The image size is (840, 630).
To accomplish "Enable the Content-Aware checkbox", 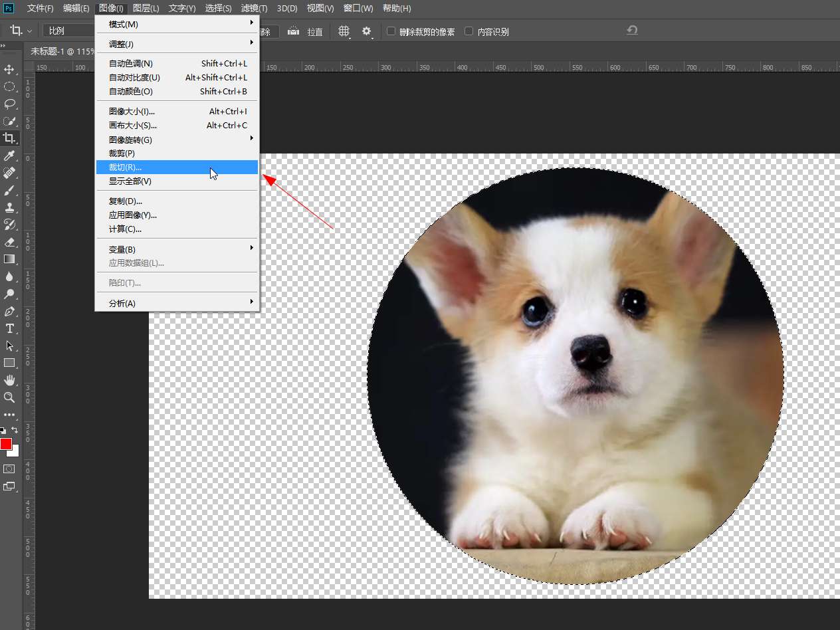I will (469, 31).
